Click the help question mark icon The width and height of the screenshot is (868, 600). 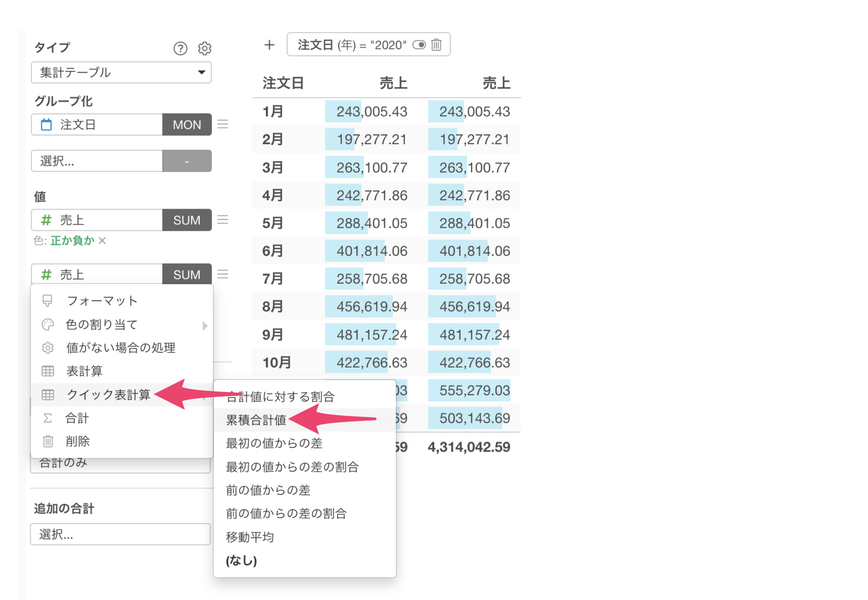tap(180, 48)
